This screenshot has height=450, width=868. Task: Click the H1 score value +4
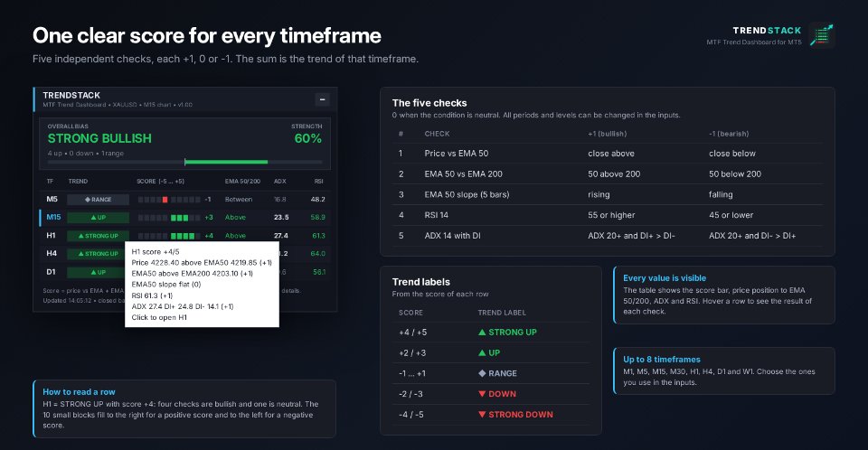(x=209, y=236)
